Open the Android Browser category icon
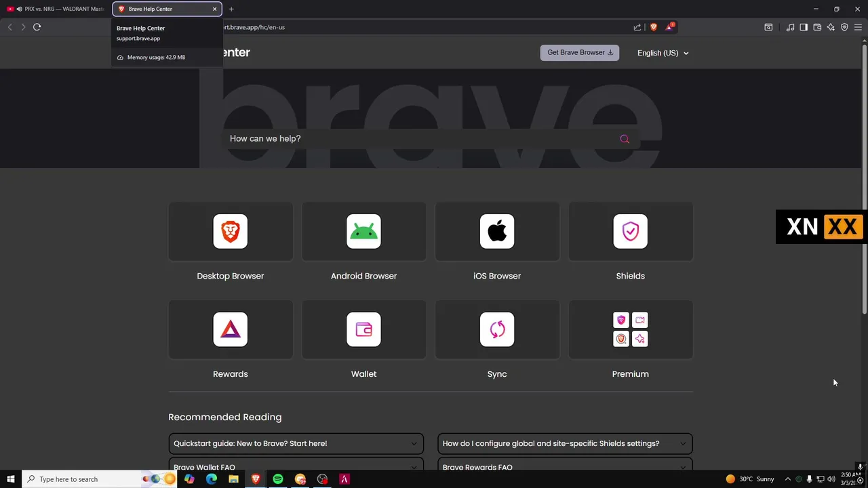Image resolution: width=868 pixels, height=488 pixels. 363,231
